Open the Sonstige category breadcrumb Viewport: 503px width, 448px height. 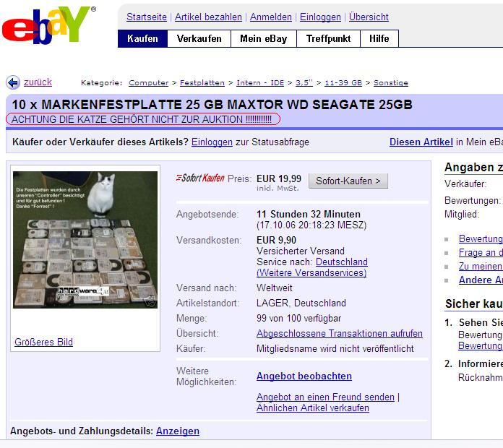[391, 83]
